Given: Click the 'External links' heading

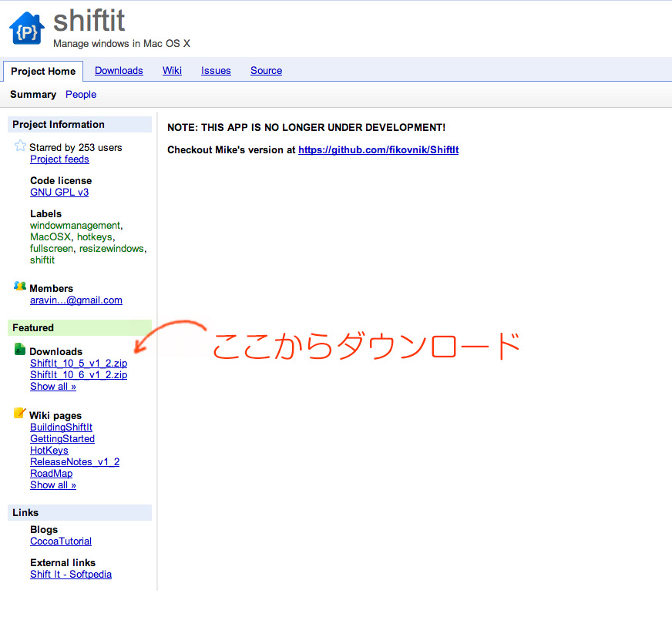Looking at the screenshot, I should tap(63, 563).
